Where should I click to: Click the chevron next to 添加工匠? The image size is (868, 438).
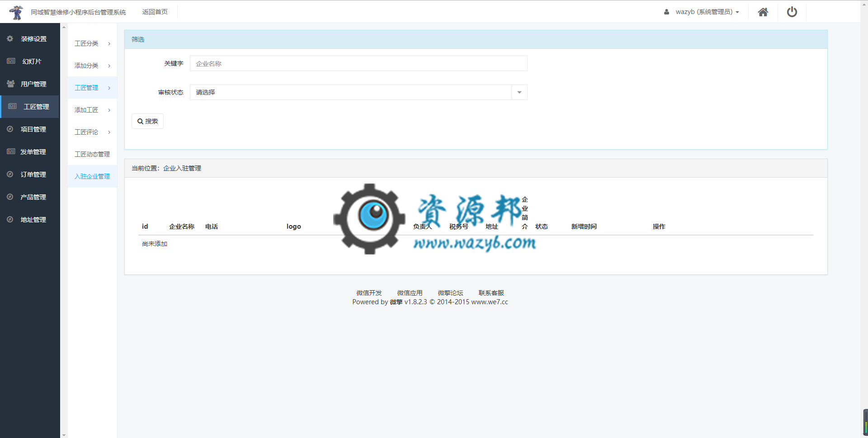click(x=109, y=110)
